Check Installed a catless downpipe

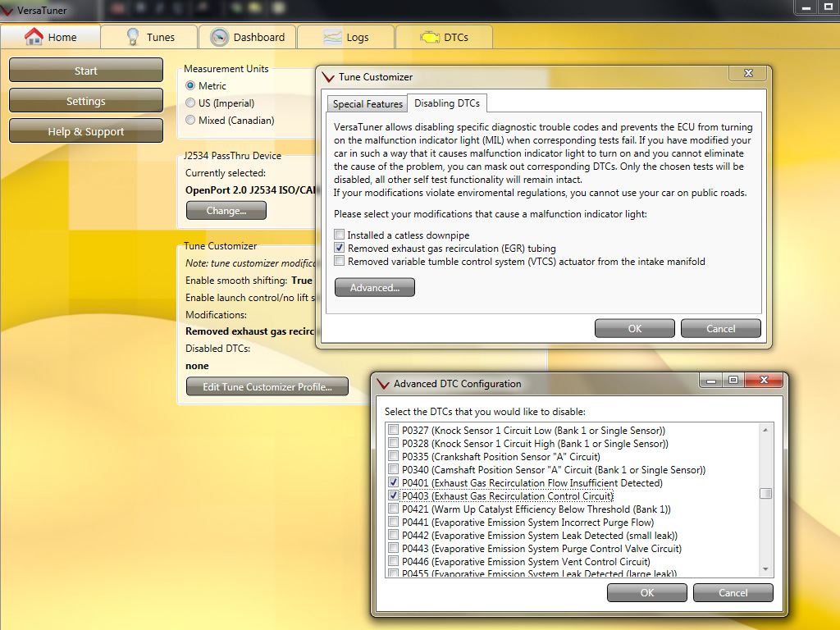coord(339,235)
